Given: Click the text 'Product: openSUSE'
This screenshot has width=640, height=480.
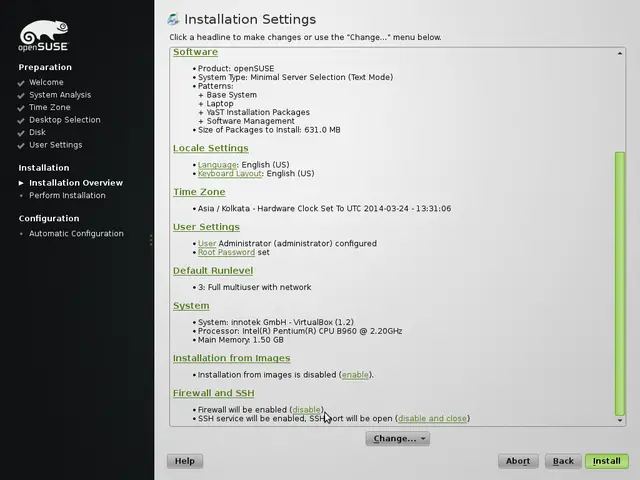Looking at the screenshot, I should point(236,69).
